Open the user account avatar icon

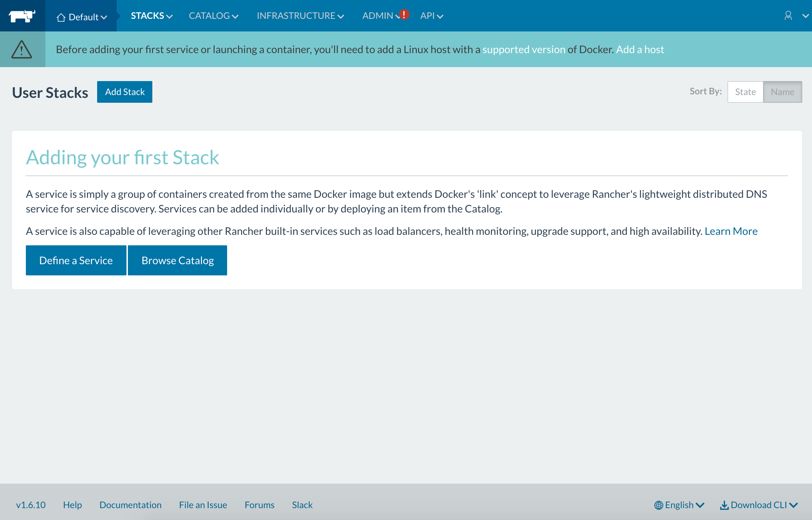pyautogui.click(x=788, y=16)
